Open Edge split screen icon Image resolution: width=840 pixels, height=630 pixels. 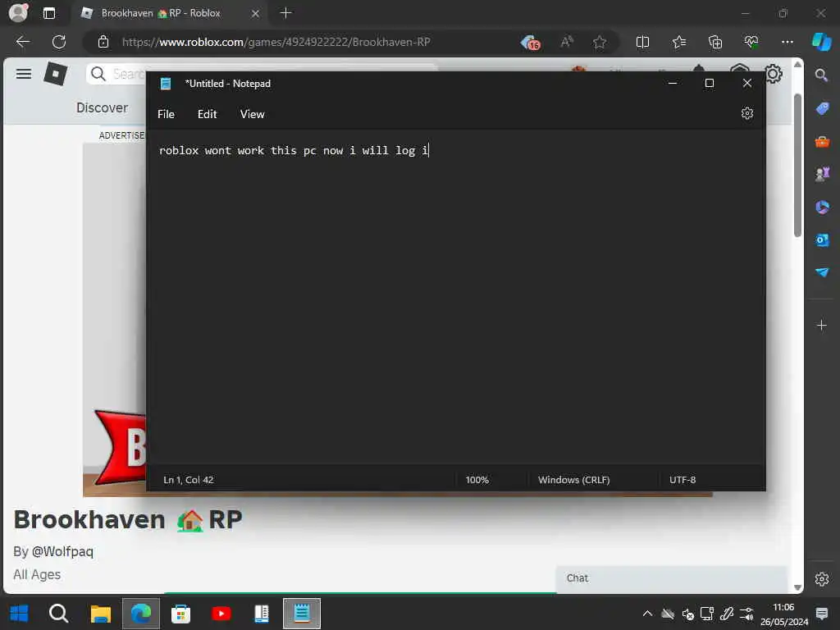pos(642,42)
